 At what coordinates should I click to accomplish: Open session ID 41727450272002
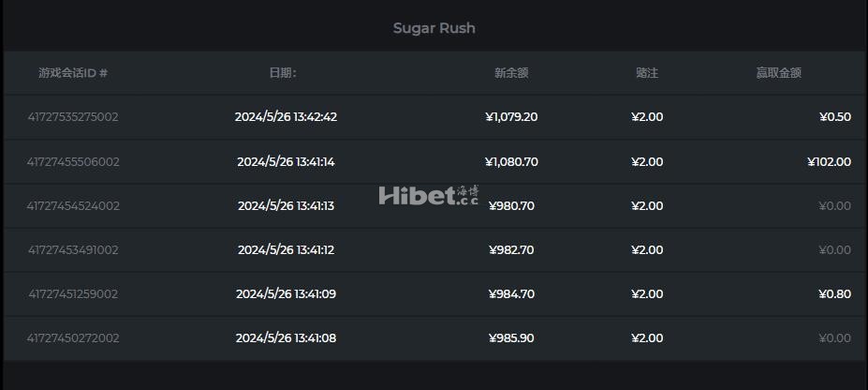coord(73,337)
